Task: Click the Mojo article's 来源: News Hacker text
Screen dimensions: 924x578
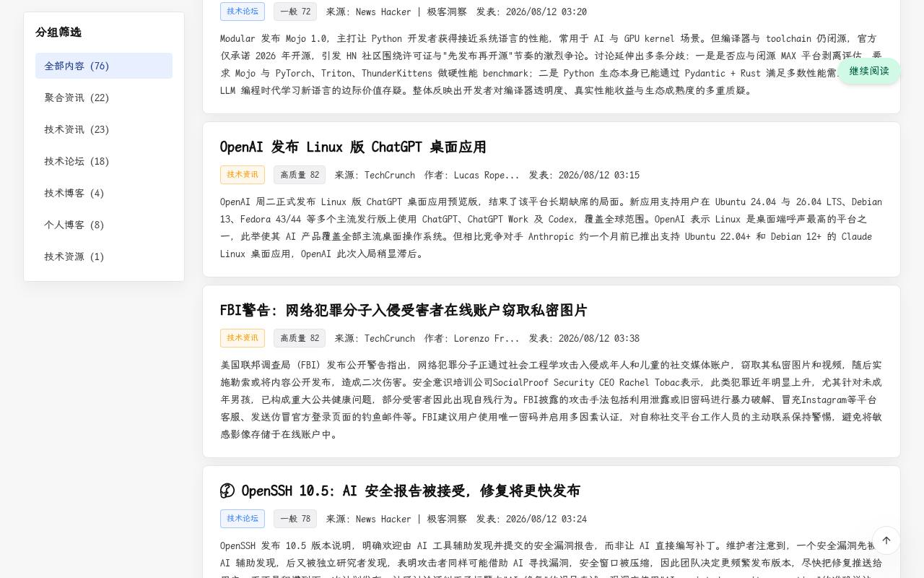Action: pos(396,12)
